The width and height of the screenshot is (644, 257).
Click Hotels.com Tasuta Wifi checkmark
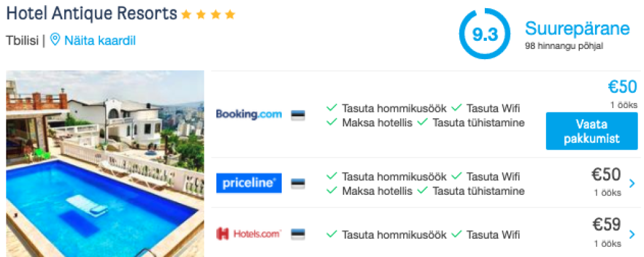[457, 234]
